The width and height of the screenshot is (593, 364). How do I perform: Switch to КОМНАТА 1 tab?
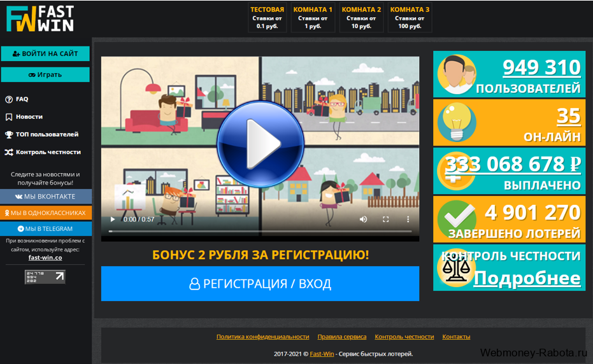[x=313, y=18]
